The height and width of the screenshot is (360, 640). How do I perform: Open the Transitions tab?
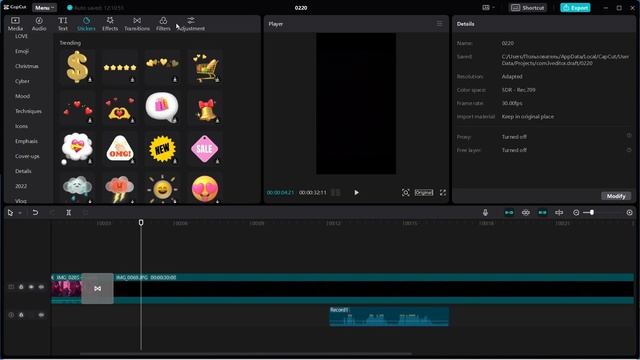(x=137, y=24)
